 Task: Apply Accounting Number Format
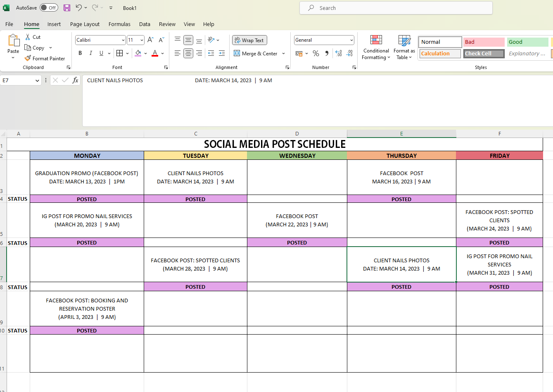299,53
